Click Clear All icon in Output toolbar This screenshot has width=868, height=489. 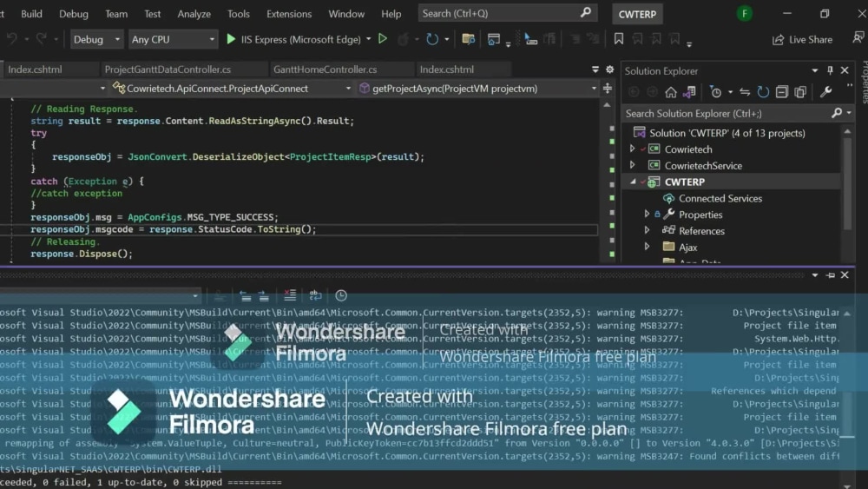pyautogui.click(x=290, y=295)
